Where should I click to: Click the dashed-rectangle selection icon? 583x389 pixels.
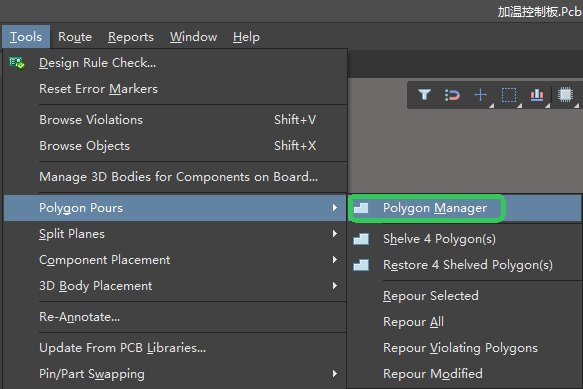[509, 95]
